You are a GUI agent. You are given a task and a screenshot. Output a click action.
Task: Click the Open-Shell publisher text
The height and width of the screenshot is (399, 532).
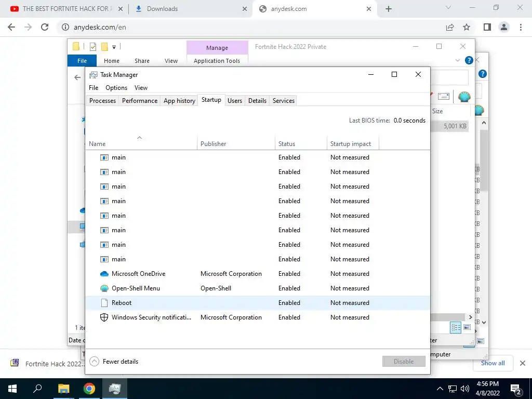(x=216, y=288)
